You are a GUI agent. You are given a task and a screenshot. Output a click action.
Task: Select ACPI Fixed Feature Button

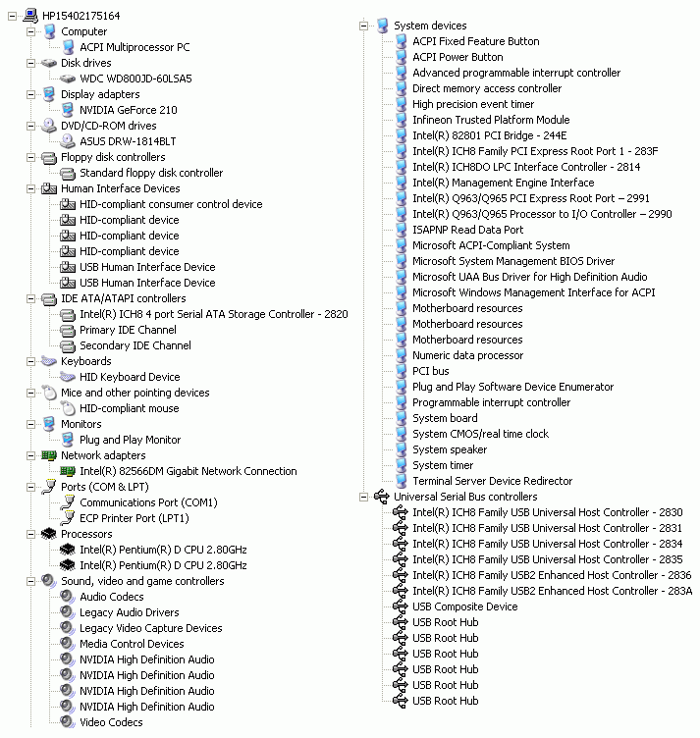[476, 41]
